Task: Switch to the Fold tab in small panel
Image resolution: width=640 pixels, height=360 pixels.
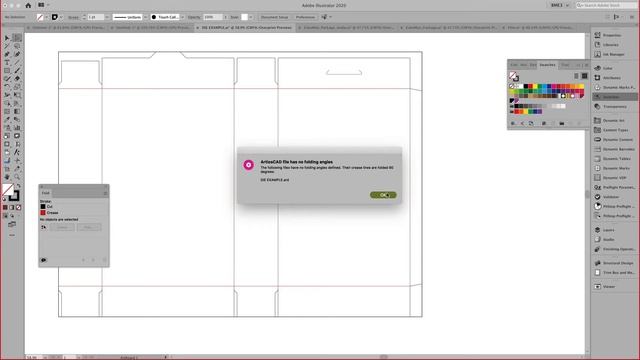Action: (x=46, y=193)
